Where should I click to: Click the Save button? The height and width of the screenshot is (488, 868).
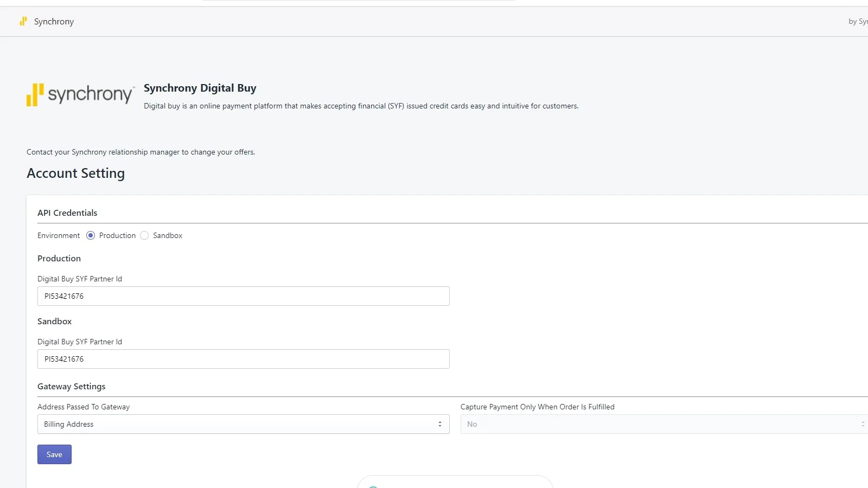tap(54, 454)
